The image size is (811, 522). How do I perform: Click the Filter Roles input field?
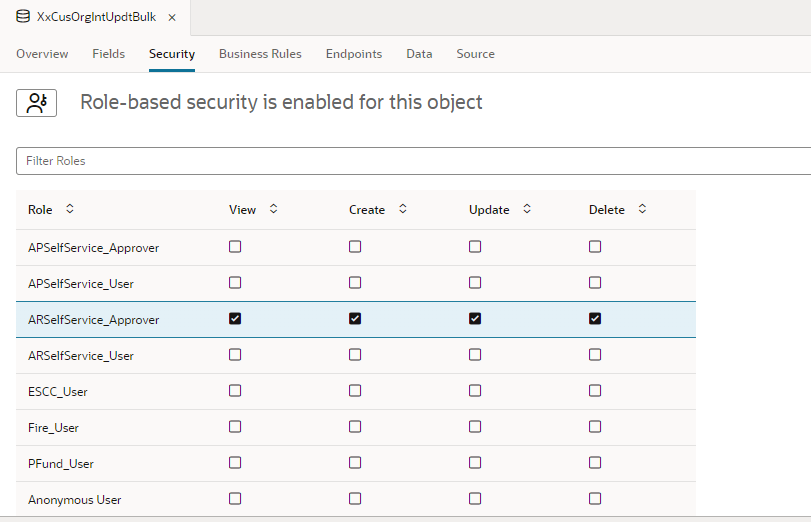pyautogui.click(x=413, y=161)
